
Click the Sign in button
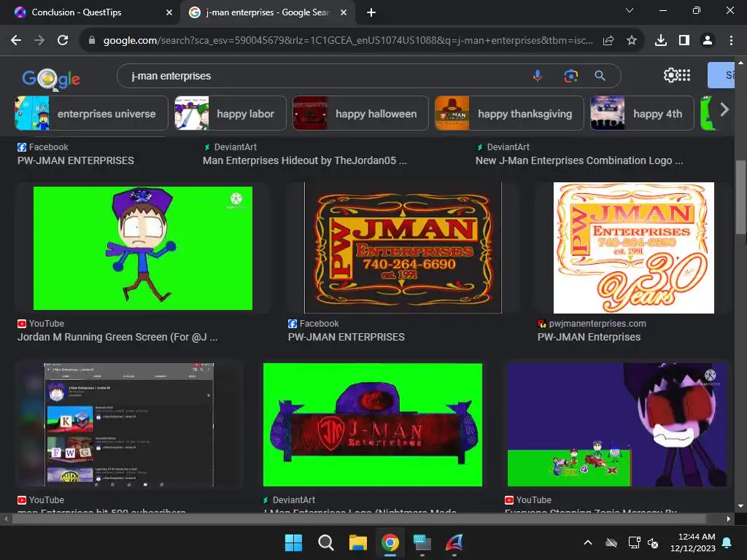721,75
